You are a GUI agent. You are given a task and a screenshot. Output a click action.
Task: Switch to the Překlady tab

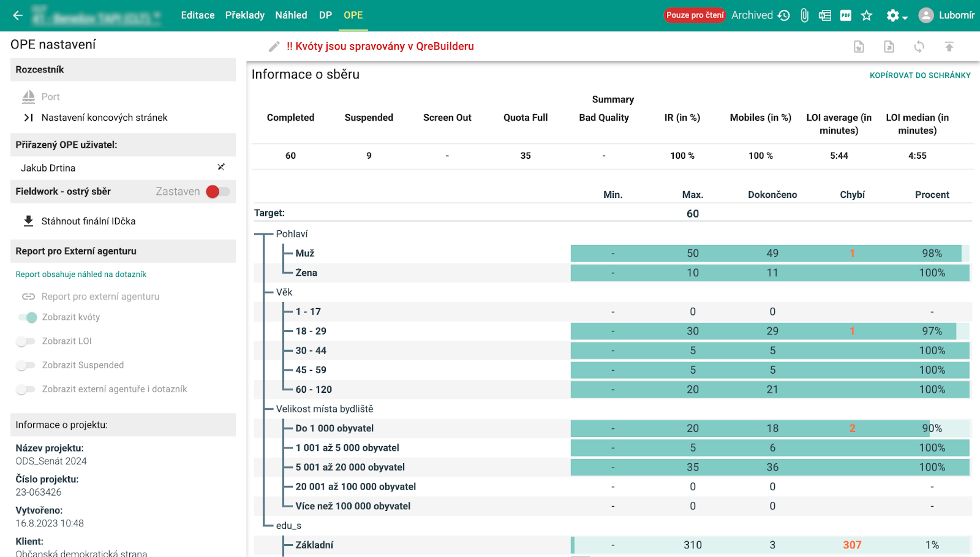tap(244, 15)
